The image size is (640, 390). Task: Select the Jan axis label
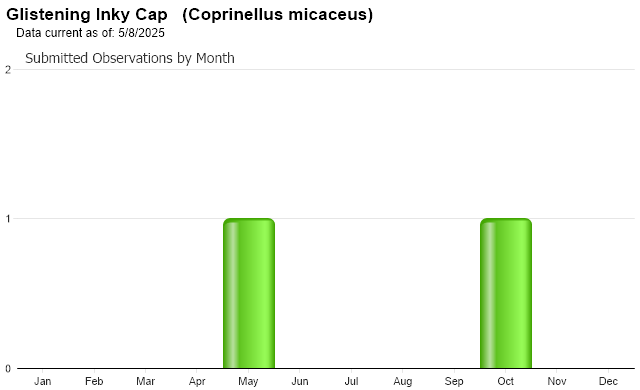pyautogui.click(x=42, y=381)
